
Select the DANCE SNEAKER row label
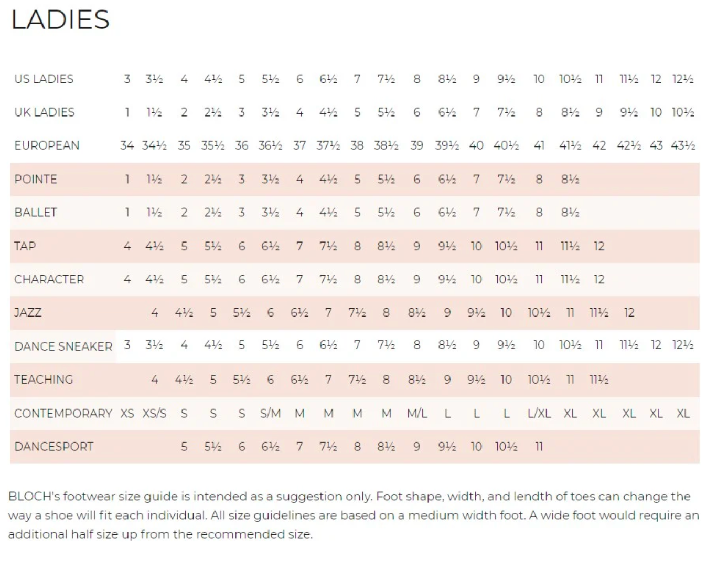click(x=63, y=346)
